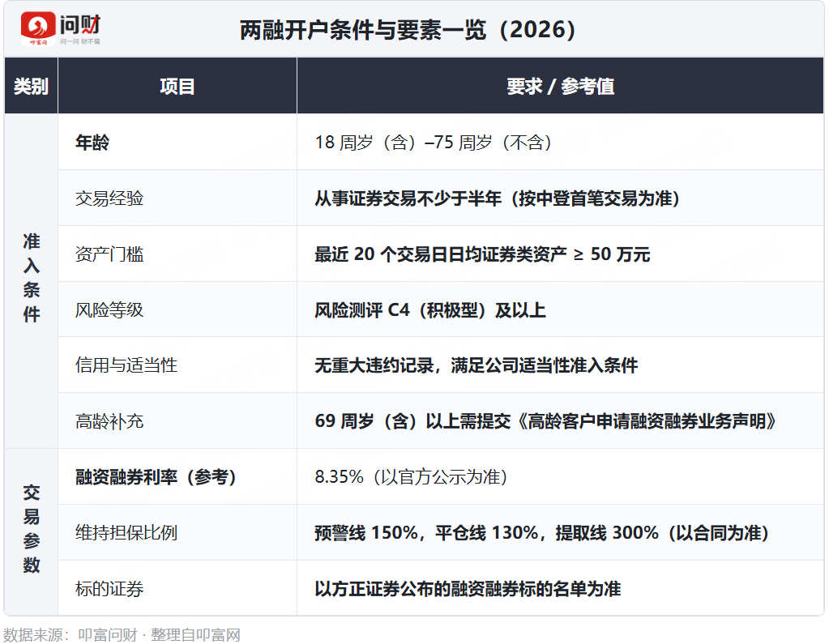Viewport: 829px width, 644px height.
Task: Select the 维持担保比例 item cell
Action: coord(177,532)
